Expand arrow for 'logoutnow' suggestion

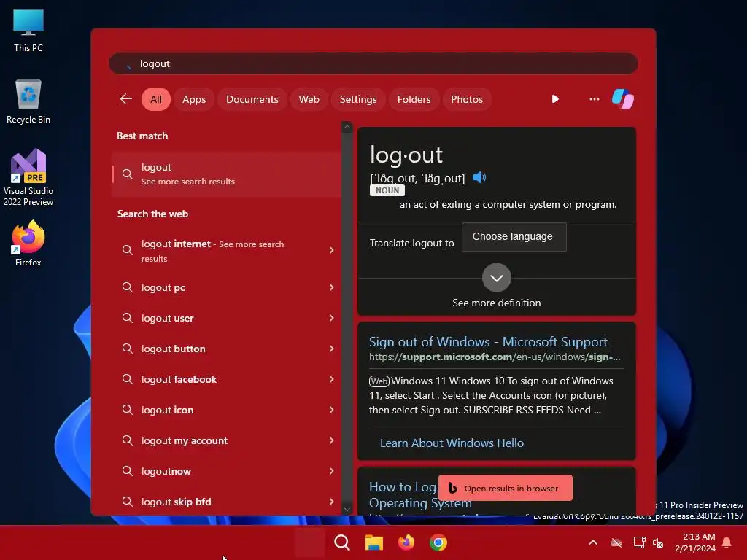331,471
